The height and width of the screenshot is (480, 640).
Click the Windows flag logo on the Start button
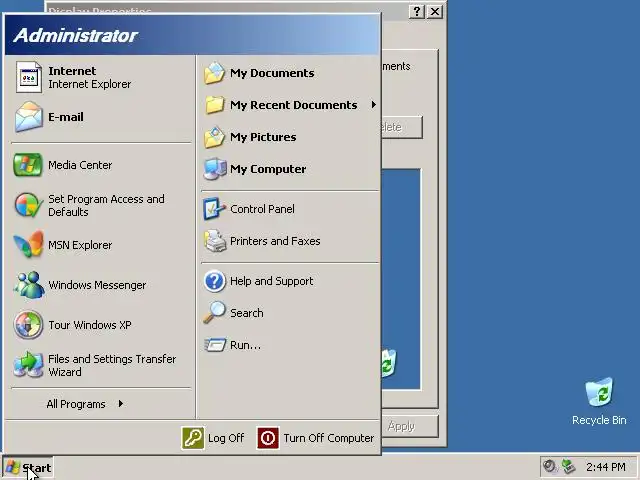pos(13,468)
